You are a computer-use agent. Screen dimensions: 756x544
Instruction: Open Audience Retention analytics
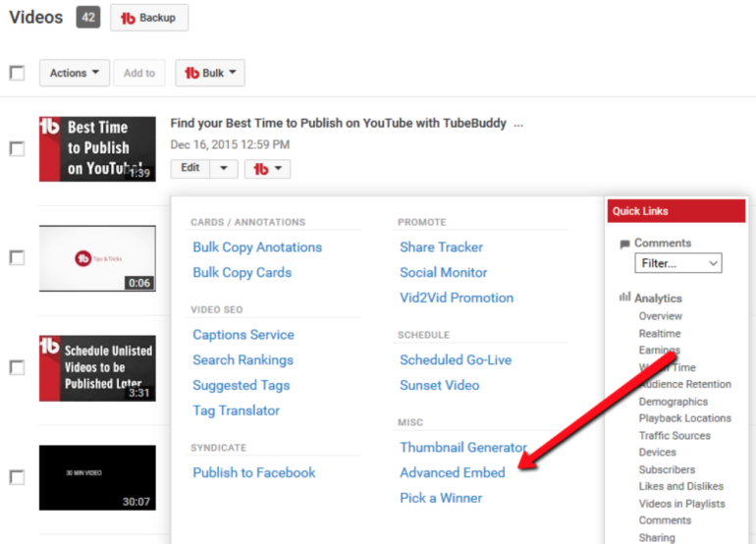click(685, 384)
